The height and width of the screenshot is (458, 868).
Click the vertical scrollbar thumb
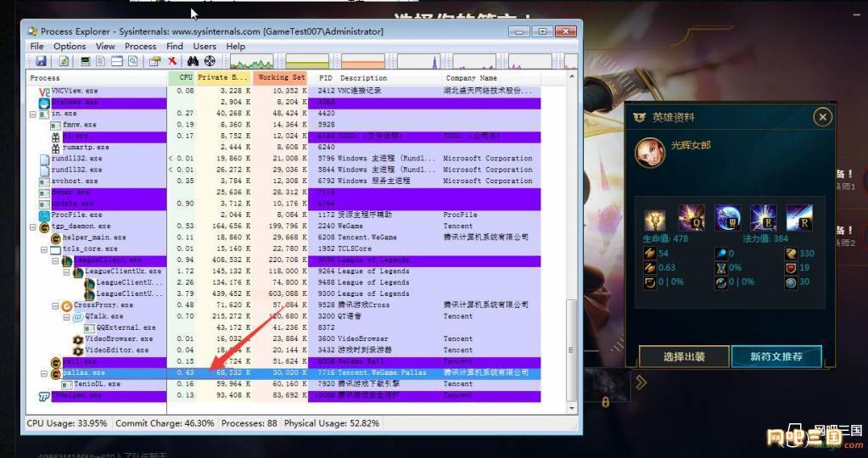pyautogui.click(x=572, y=351)
